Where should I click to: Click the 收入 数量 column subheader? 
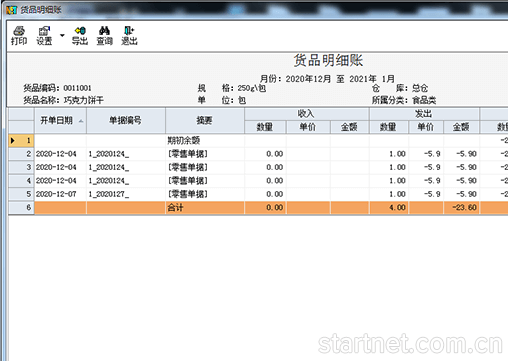265,127
